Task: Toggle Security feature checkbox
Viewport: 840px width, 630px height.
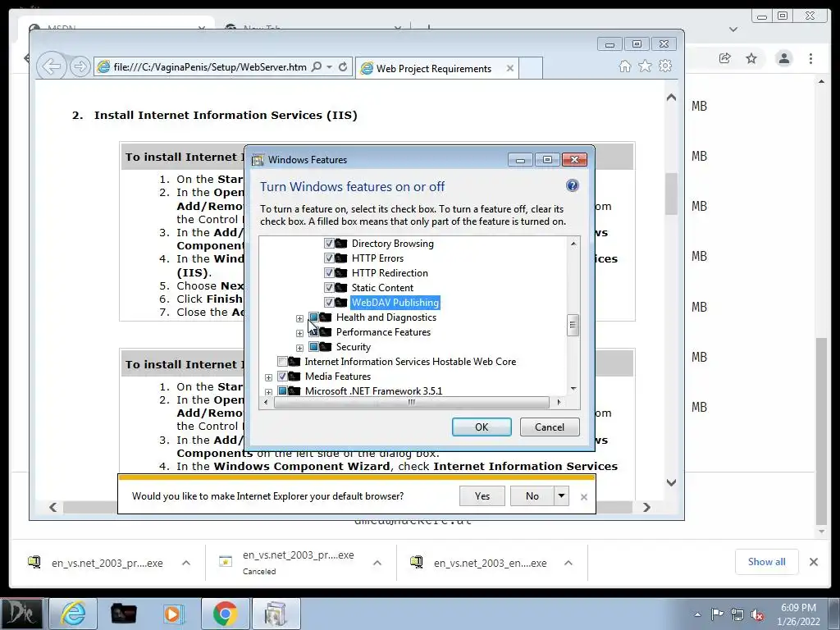Action: tap(314, 347)
